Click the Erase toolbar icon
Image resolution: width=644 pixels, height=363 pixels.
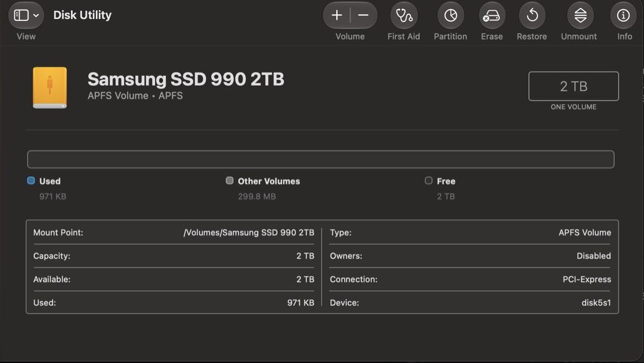pos(491,15)
